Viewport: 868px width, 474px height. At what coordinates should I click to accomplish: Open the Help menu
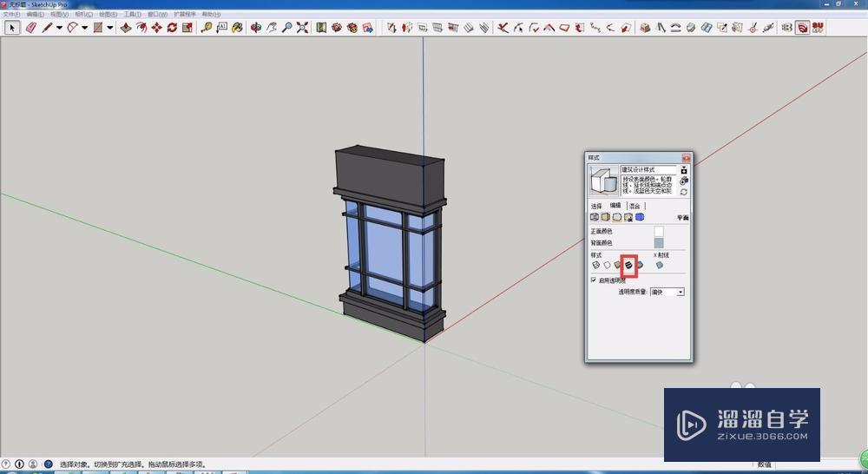tap(211, 14)
